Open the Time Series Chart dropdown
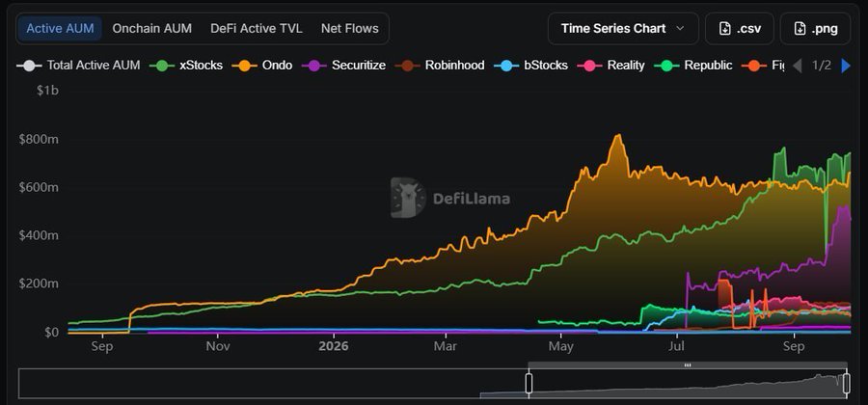The height and width of the screenshot is (405, 868). pyautogui.click(x=623, y=28)
